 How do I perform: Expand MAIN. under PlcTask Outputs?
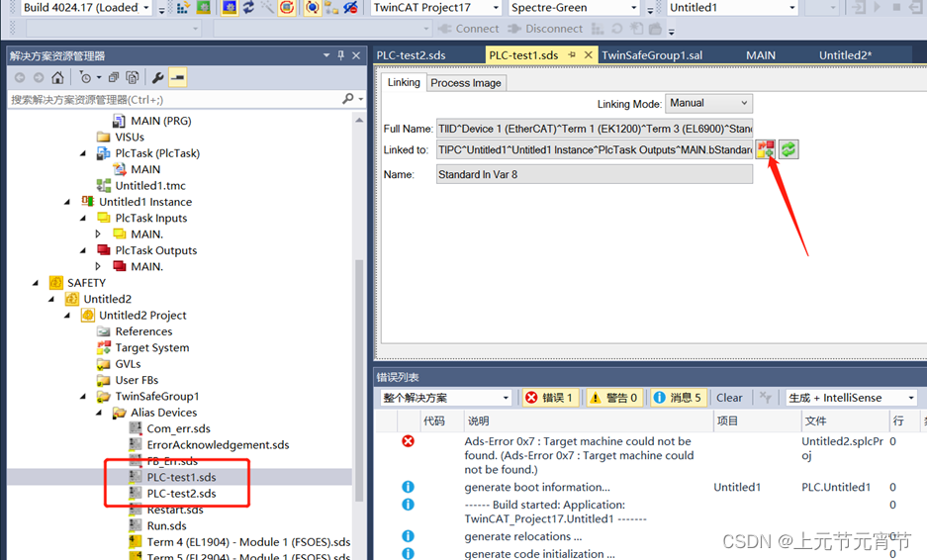98,267
